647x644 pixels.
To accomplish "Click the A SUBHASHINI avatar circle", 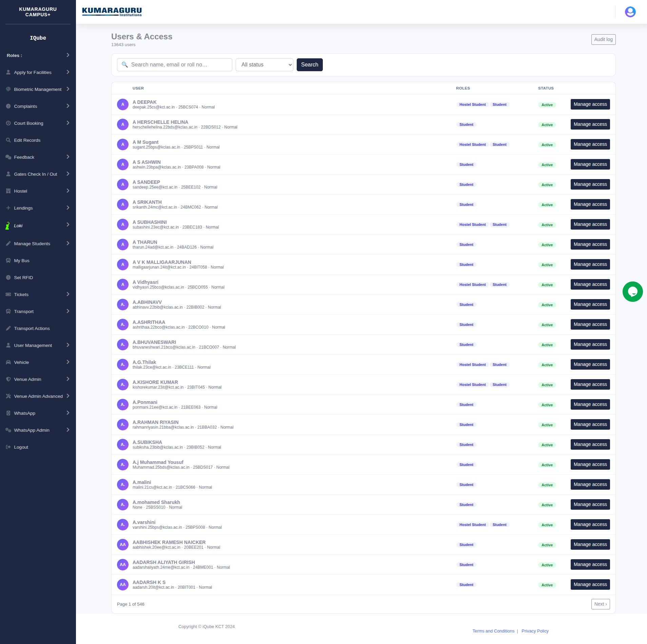I will [123, 225].
